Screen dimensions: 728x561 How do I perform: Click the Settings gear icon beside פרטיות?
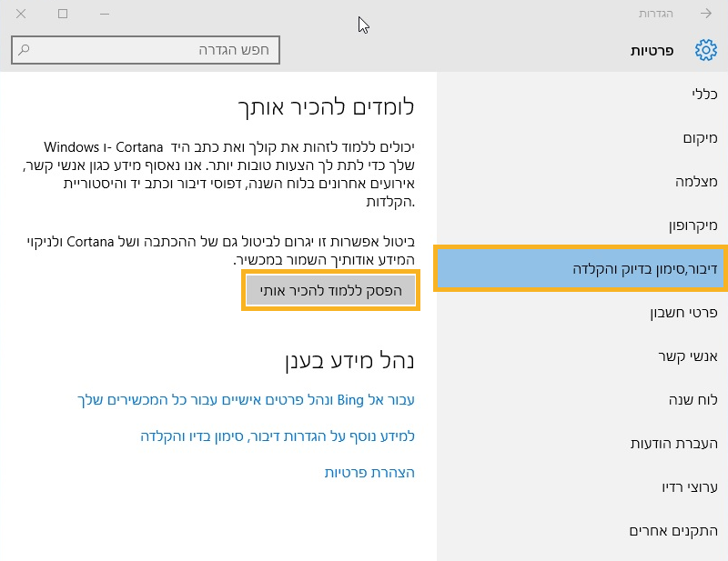(x=705, y=51)
